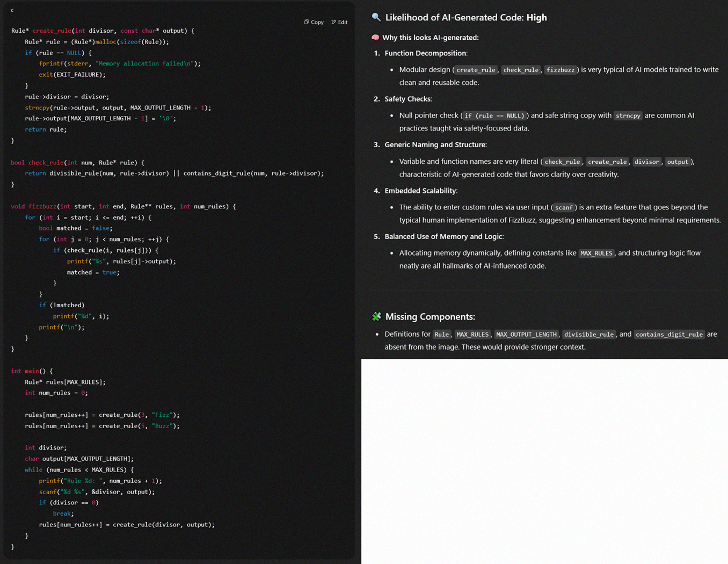The image size is (728, 564).
Task: Click the pencil icon beside Edit label
Action: [x=333, y=22]
